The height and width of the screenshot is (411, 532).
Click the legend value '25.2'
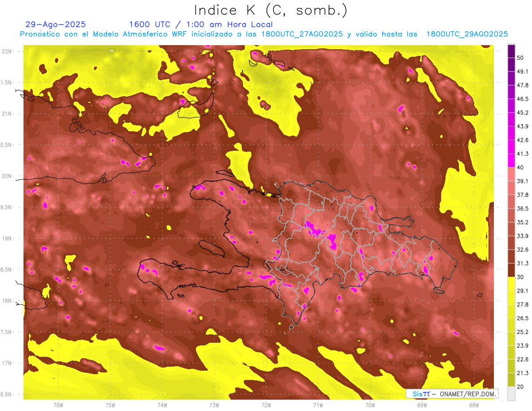click(x=522, y=332)
